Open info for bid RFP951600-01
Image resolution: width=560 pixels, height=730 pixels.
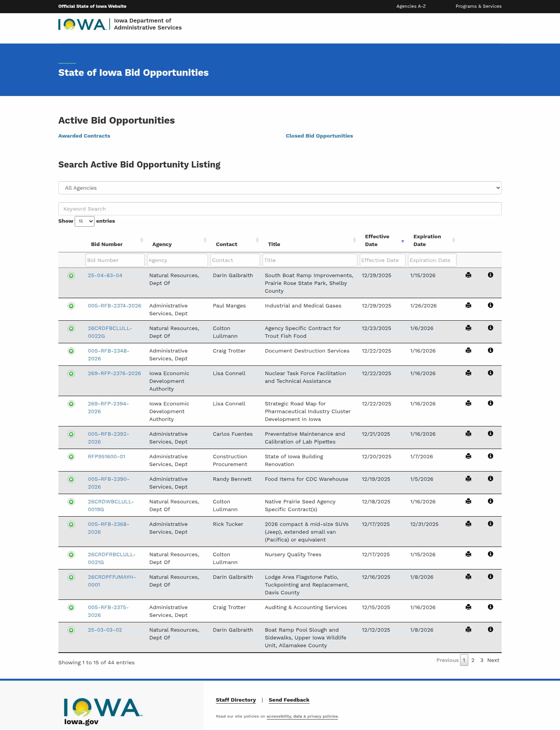pos(490,456)
